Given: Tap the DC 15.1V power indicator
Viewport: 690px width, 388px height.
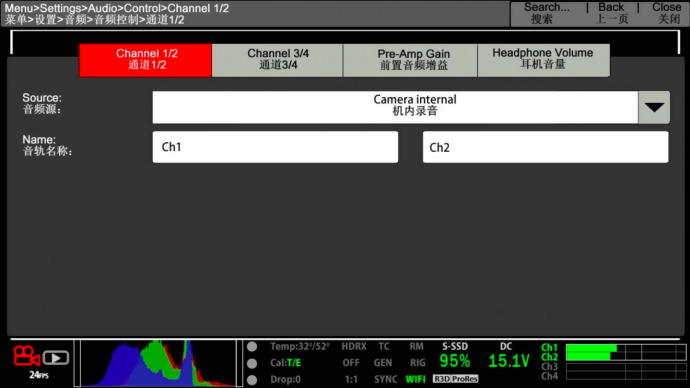Looking at the screenshot, I should (x=508, y=356).
